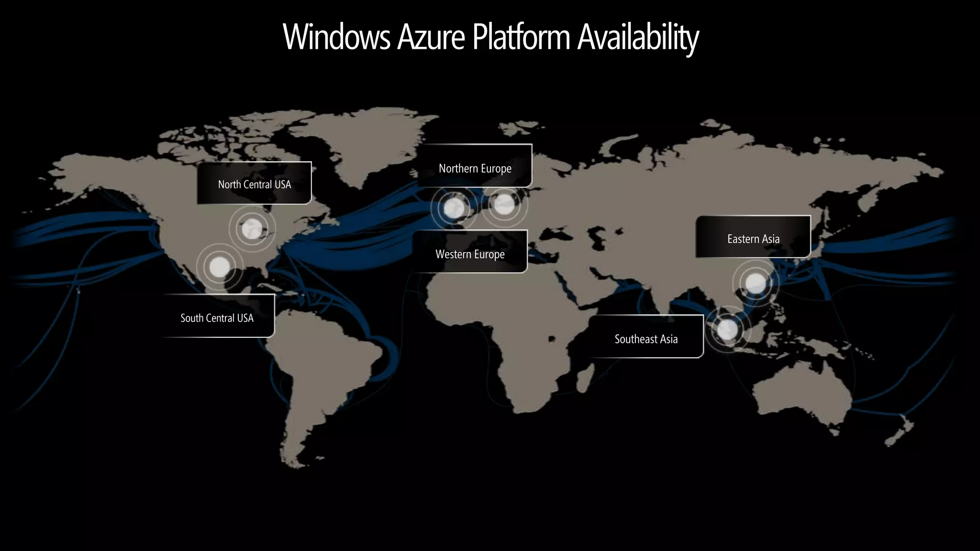Click the Windows Azure Platform Availability title
Image resolution: width=980 pixels, height=551 pixels.
click(490, 37)
